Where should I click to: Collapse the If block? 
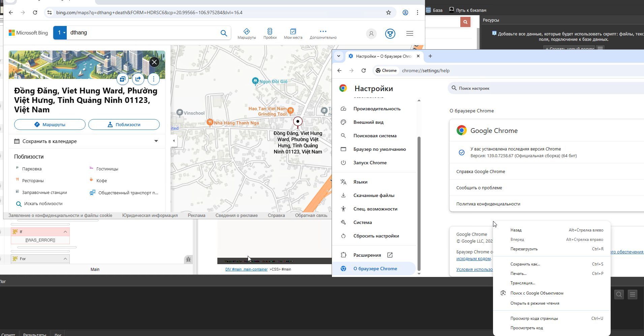click(x=65, y=232)
